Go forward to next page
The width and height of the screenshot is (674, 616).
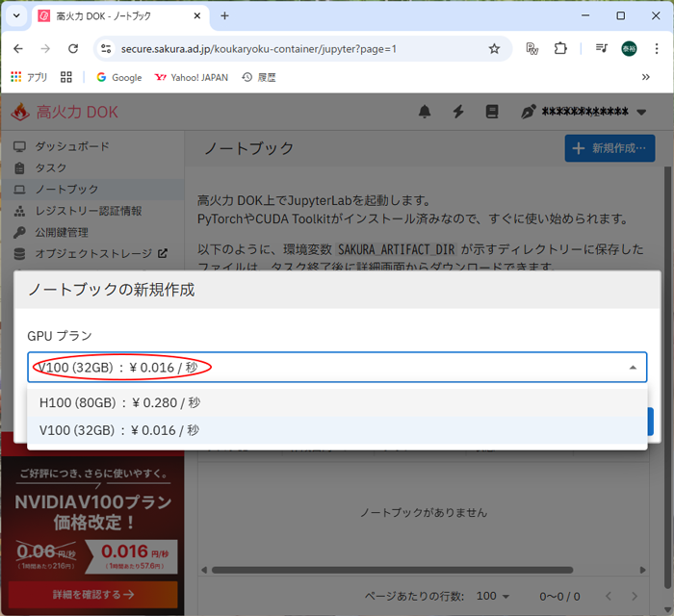(45, 48)
